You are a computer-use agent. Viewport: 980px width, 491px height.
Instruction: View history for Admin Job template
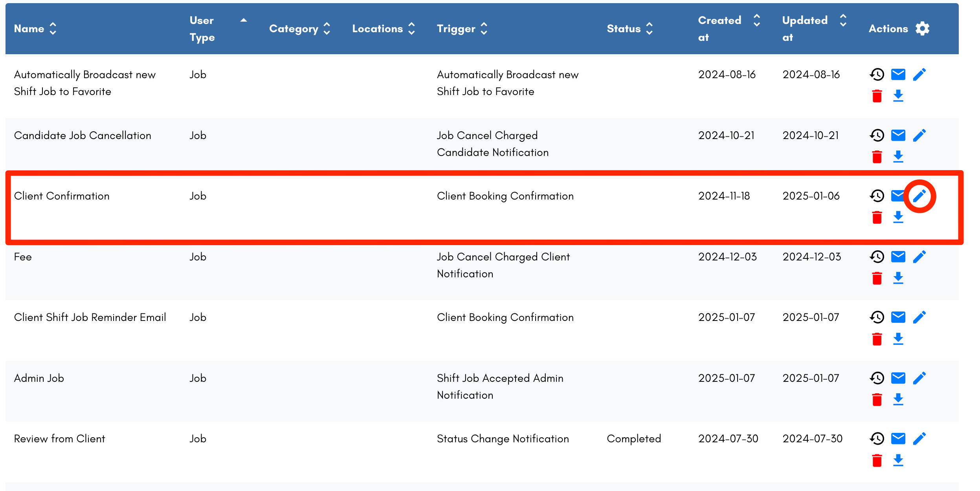tap(877, 378)
